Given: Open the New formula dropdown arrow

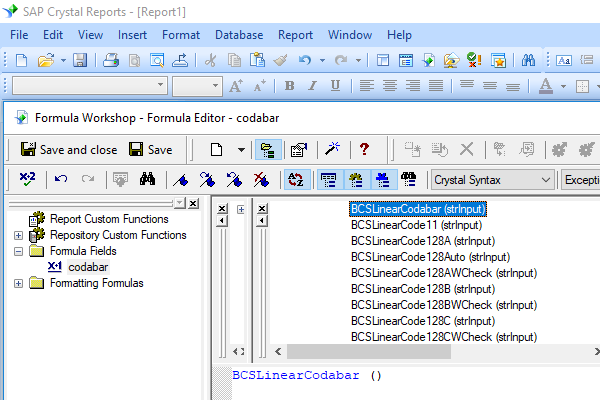Looking at the screenshot, I should [x=241, y=149].
